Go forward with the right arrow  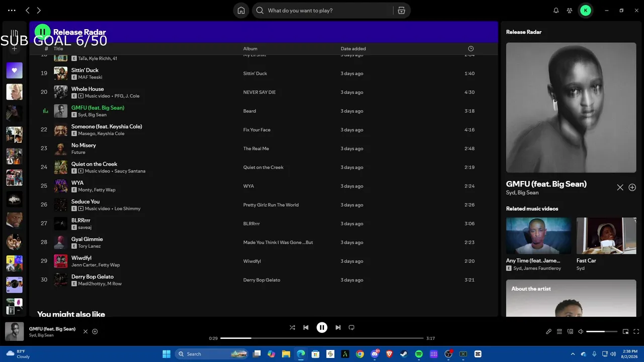coord(39,10)
